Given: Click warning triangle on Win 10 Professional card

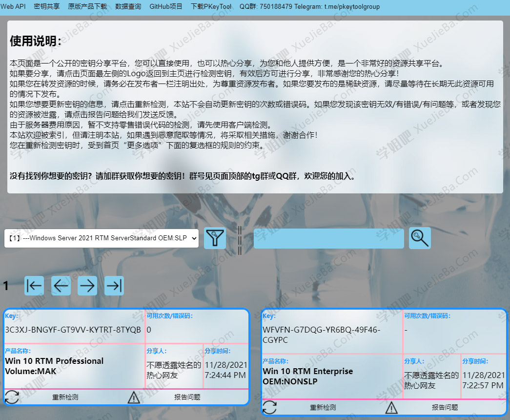Looking at the screenshot, I should (134, 397).
